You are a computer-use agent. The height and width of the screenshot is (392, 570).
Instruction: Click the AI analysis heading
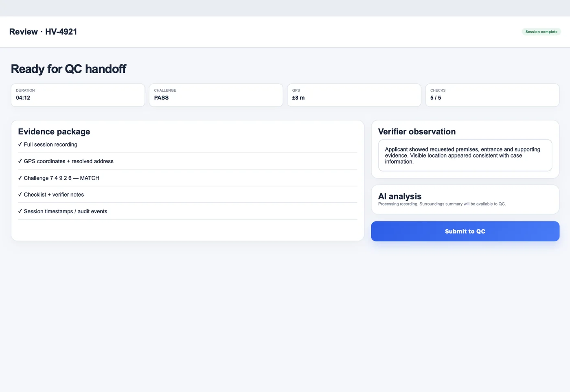tap(400, 196)
